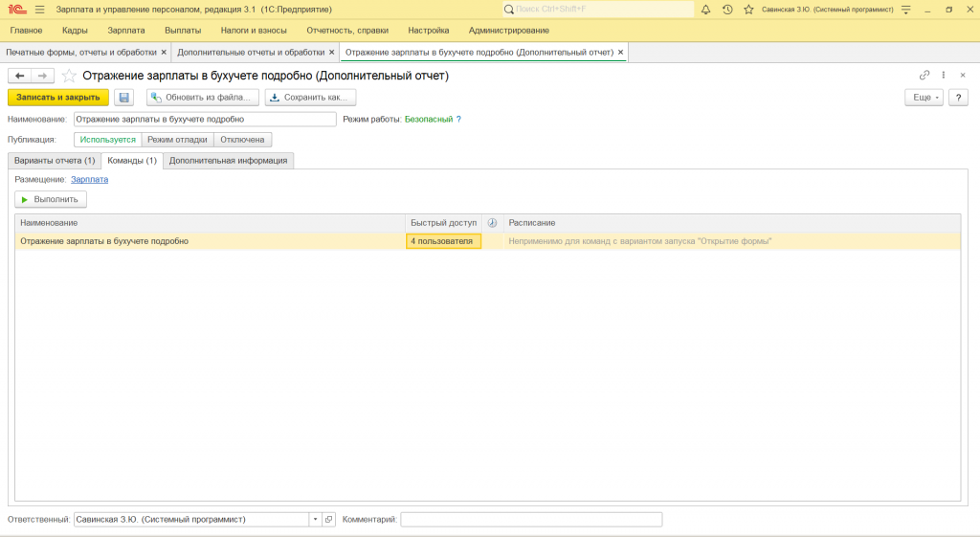980x537 pixels.
Task: Open help with the question mark button
Action: 958,98
